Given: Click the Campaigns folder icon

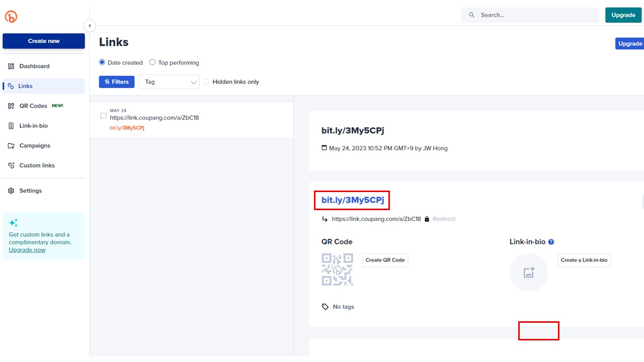Looking at the screenshot, I should 11,146.
